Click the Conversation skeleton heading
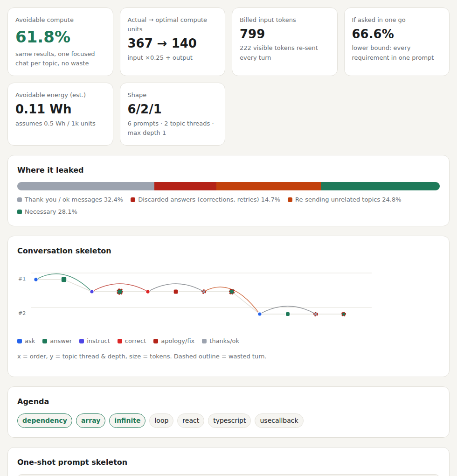Viewport: 457px width, 476px height. coord(64,251)
